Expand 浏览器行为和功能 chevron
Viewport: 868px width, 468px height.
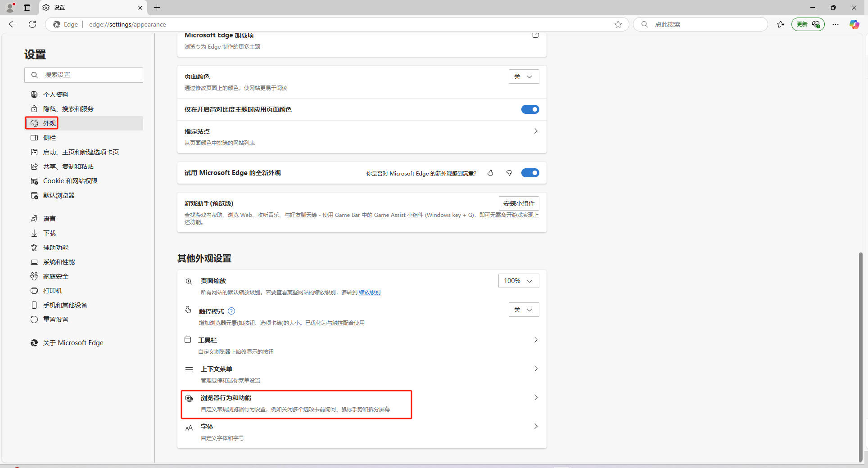click(x=536, y=397)
